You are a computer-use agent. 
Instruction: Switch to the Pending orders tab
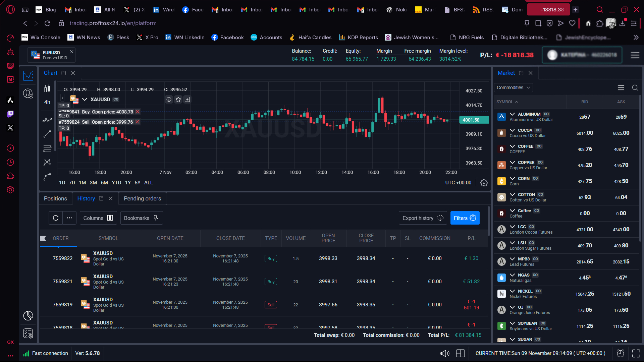click(x=143, y=198)
